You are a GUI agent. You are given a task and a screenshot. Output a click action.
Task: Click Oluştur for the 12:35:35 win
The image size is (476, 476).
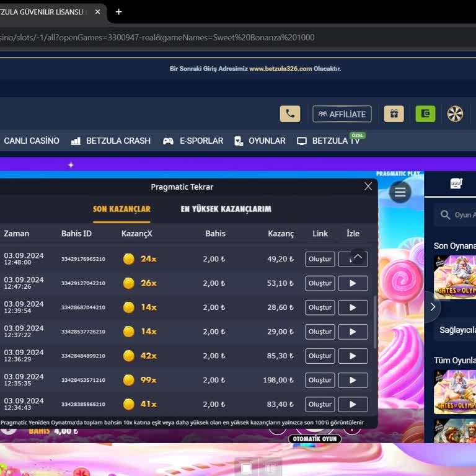click(x=320, y=380)
